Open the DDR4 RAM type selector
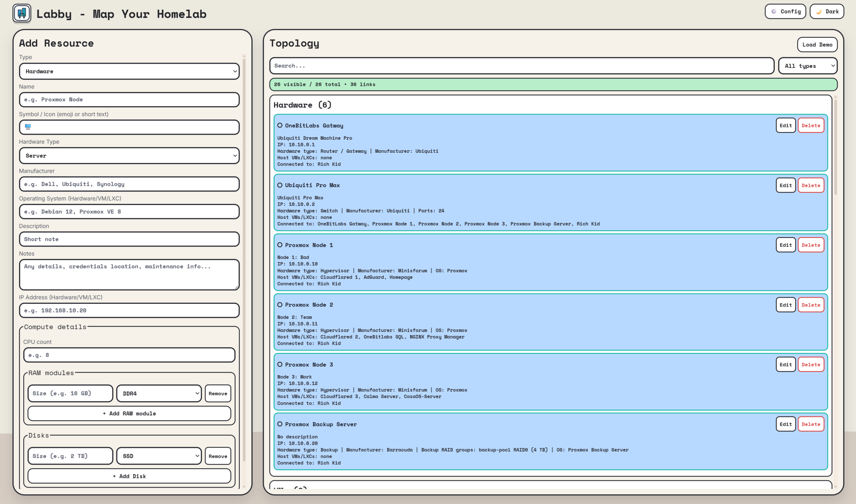The height and width of the screenshot is (504, 856). [x=159, y=393]
